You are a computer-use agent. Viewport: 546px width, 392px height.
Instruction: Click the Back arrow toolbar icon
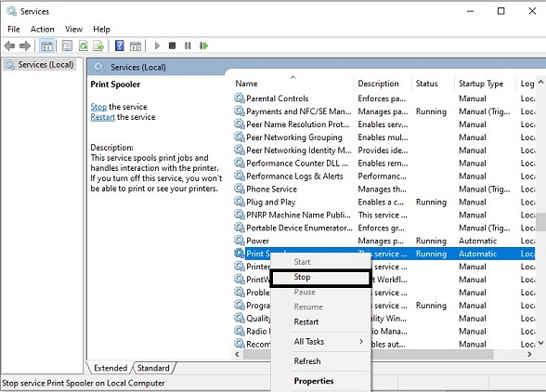point(9,46)
